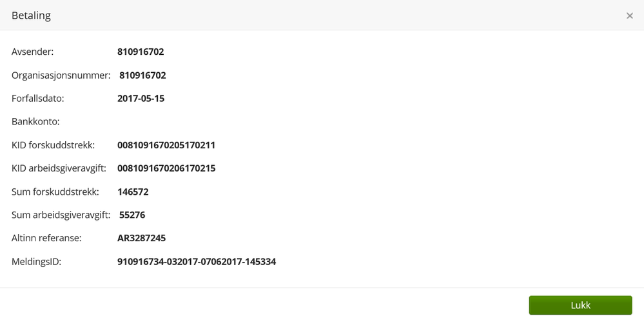The height and width of the screenshot is (325, 644).
Task: Click the MeldingsID label
Action: (x=37, y=262)
